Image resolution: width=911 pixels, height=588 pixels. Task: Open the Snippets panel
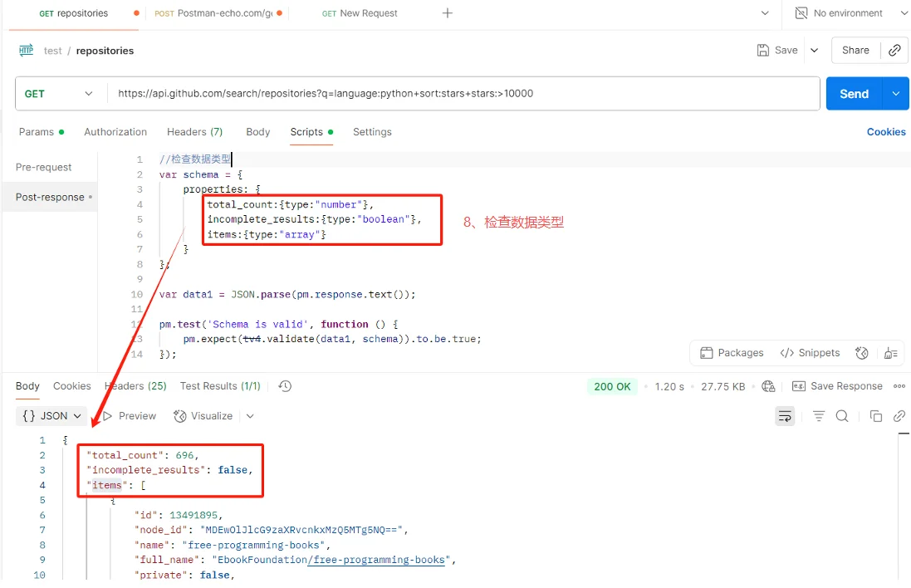pyautogui.click(x=810, y=353)
